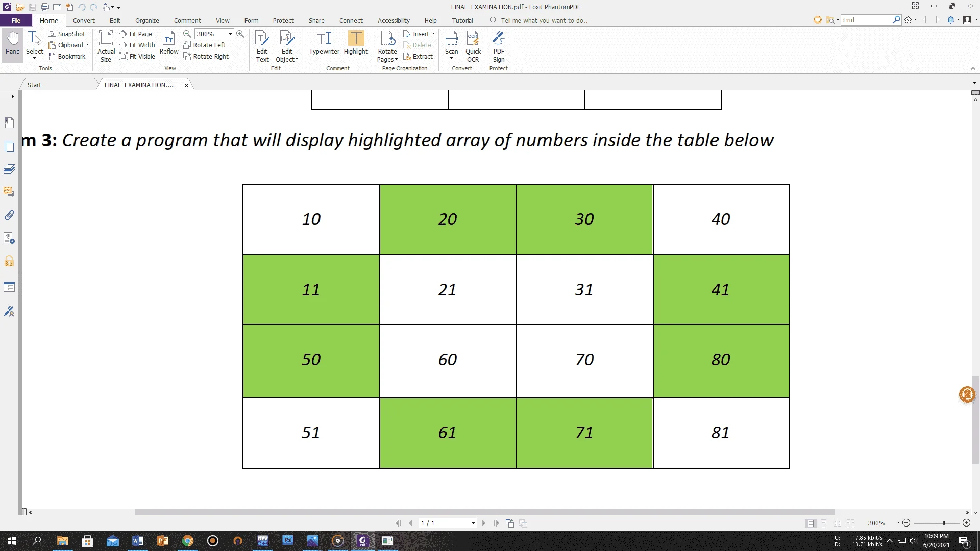Open the Digital Signatures side panel
The height and width of the screenshot is (551, 980).
[9, 311]
